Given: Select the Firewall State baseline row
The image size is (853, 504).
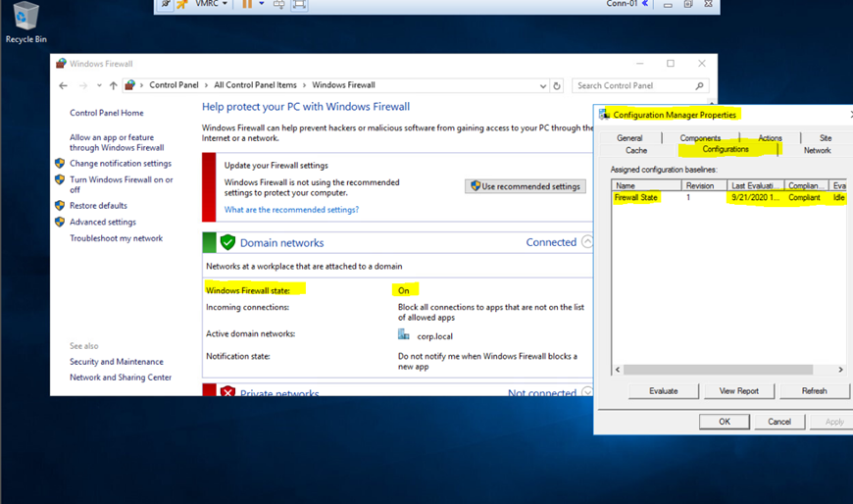Looking at the screenshot, I should (x=728, y=197).
